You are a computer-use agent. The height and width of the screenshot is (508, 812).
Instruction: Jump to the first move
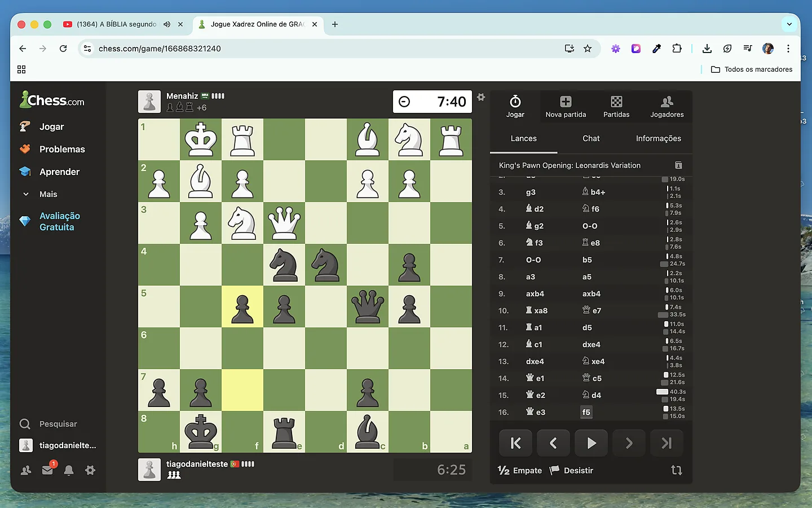click(515, 443)
